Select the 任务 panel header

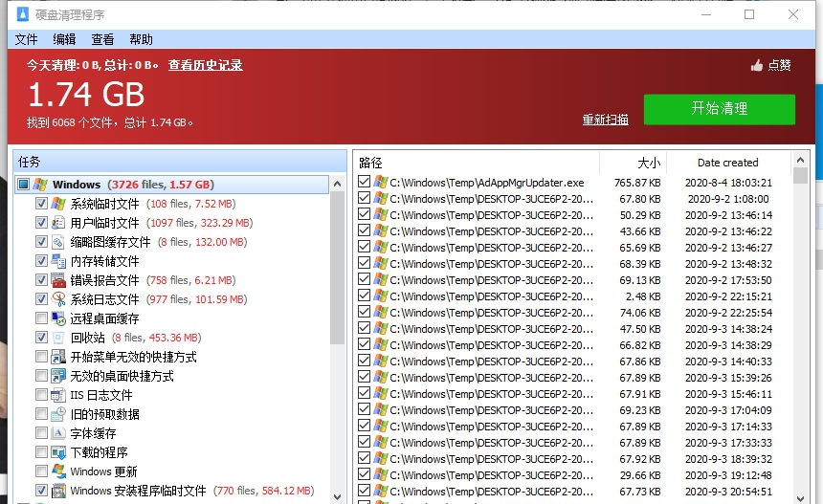click(x=180, y=162)
